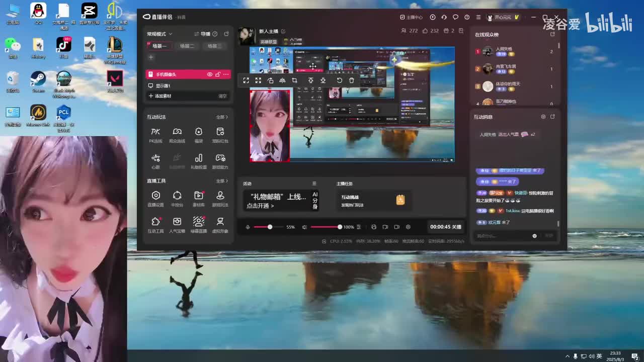Switch to 场景三 tab
The image size is (644, 362).
[215, 46]
